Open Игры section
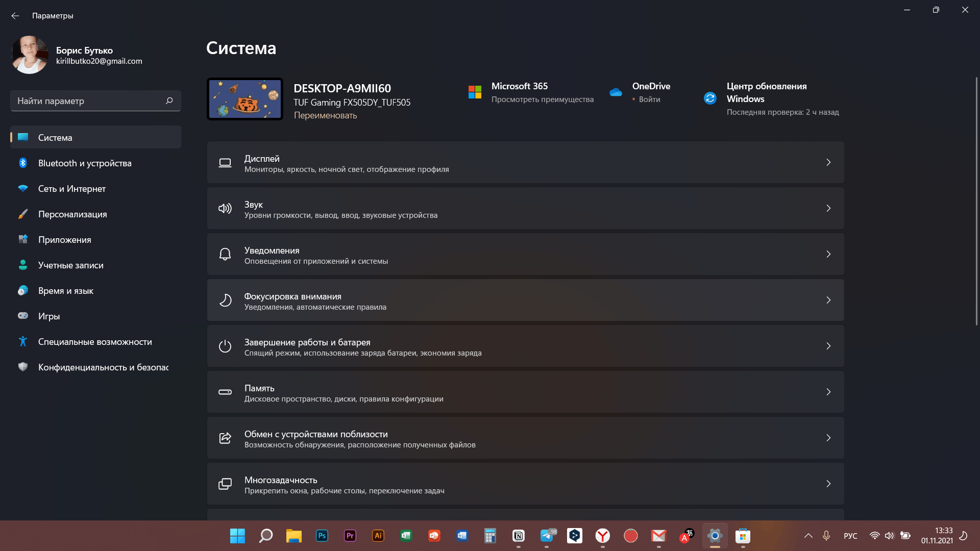980x551 pixels. click(x=95, y=316)
